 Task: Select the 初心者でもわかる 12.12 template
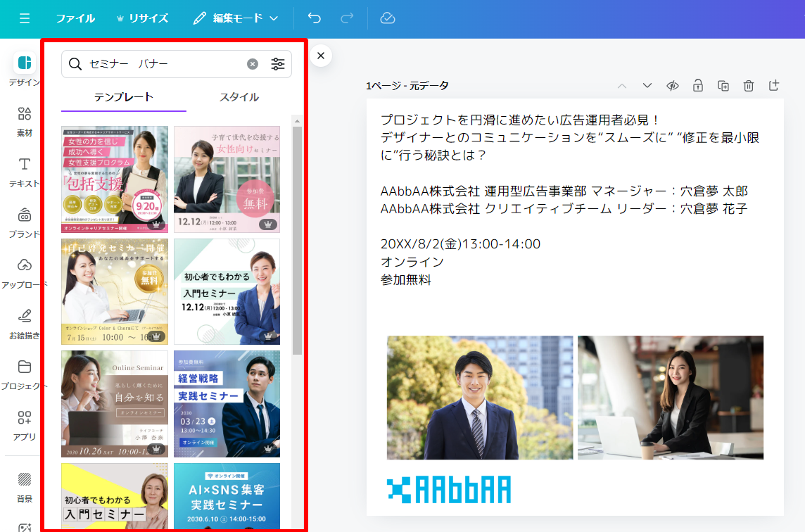(227, 291)
